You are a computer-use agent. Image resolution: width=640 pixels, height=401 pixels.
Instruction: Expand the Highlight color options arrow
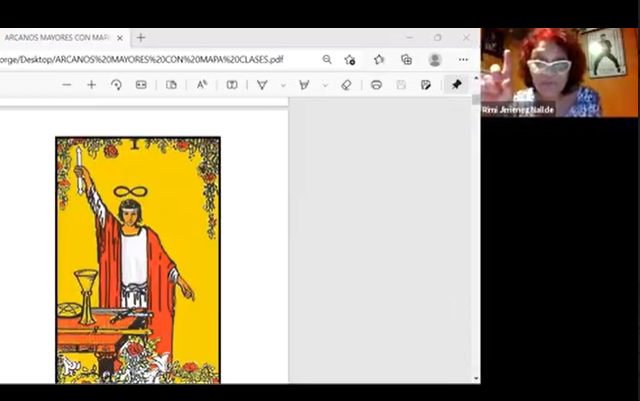point(324,85)
